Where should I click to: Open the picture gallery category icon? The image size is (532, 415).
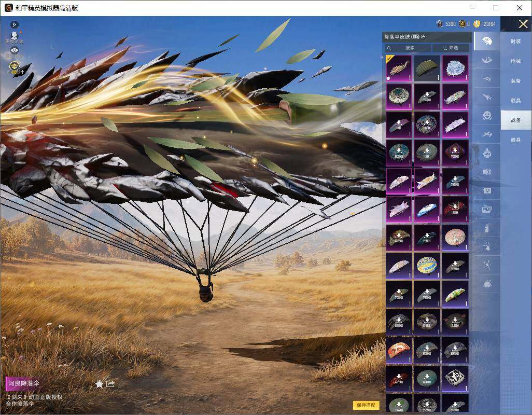point(487,209)
